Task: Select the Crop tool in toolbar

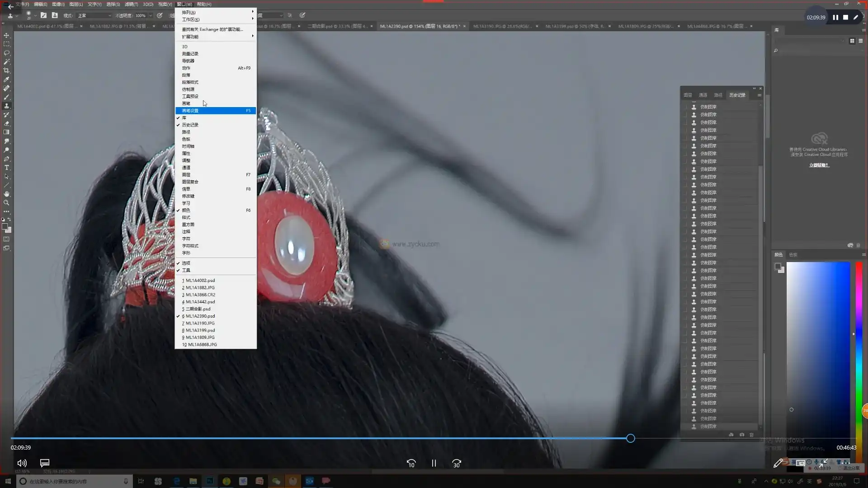Action: [x=6, y=70]
